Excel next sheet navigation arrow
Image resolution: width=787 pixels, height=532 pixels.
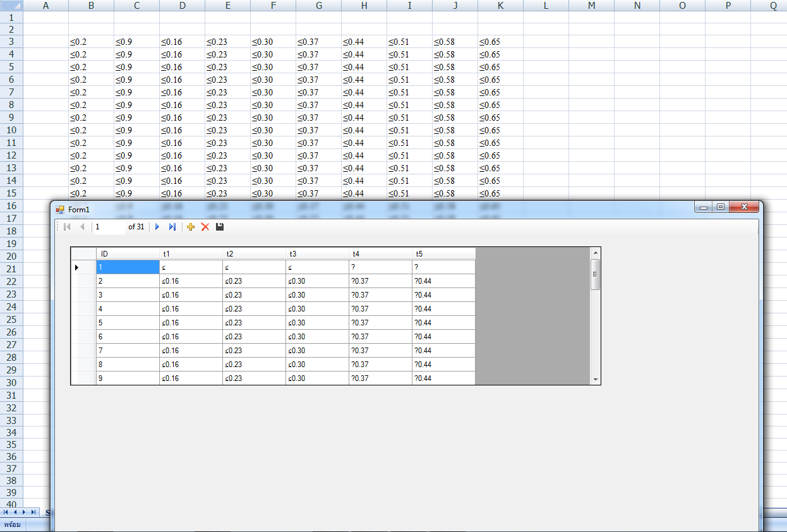pos(24,512)
